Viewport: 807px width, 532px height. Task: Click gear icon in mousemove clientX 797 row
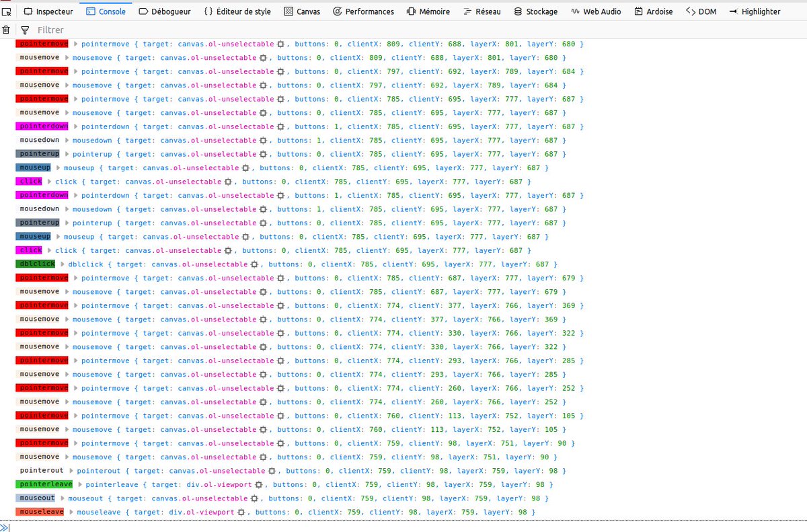(263, 85)
